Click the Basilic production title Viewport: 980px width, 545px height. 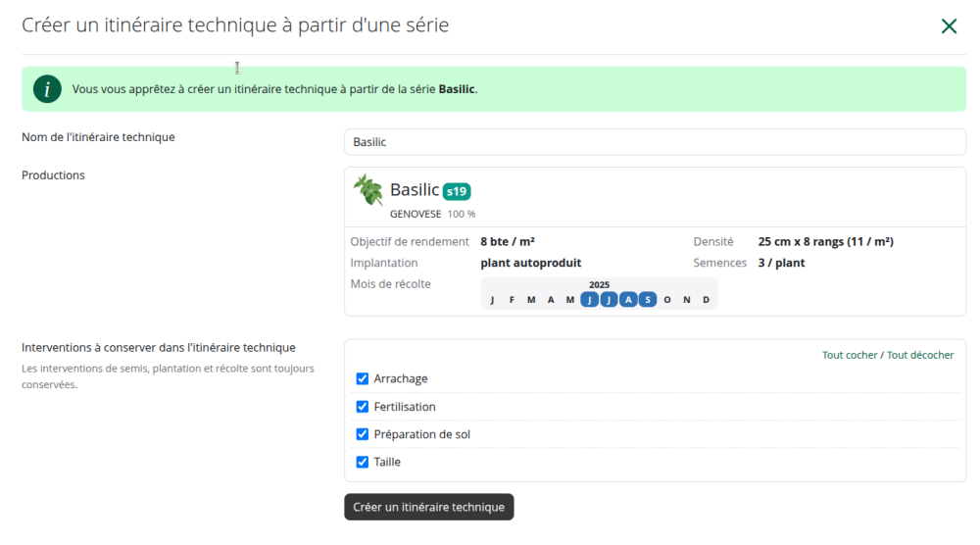415,190
